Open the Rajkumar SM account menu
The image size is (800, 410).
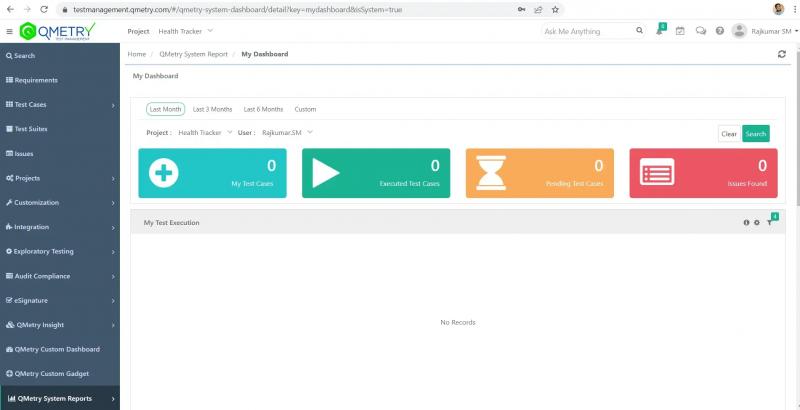pos(773,31)
